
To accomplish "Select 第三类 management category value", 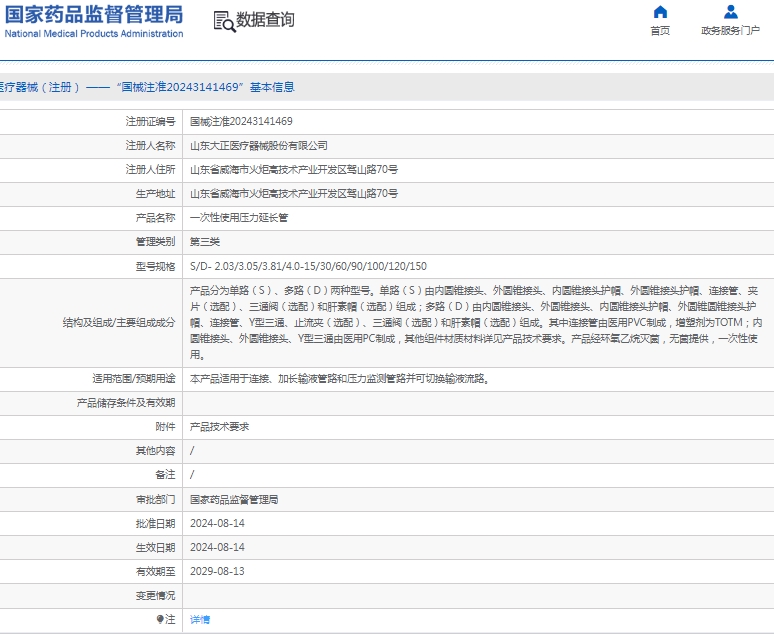I will [205, 241].
